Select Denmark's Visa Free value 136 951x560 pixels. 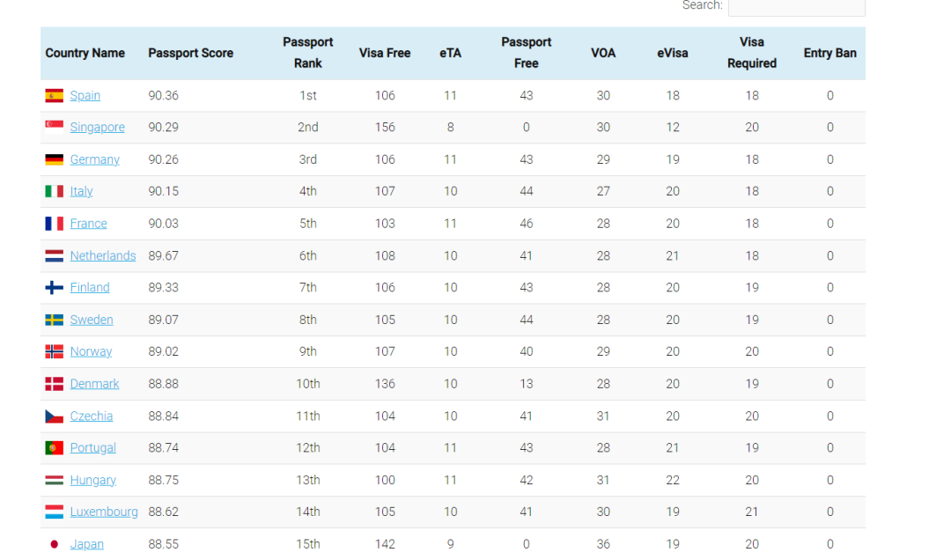pyautogui.click(x=385, y=384)
